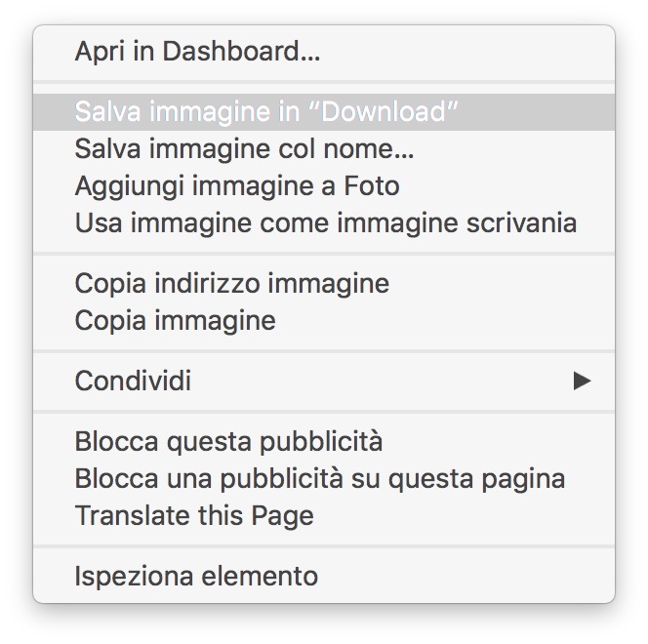Translate the page using the context menu

pos(194,515)
